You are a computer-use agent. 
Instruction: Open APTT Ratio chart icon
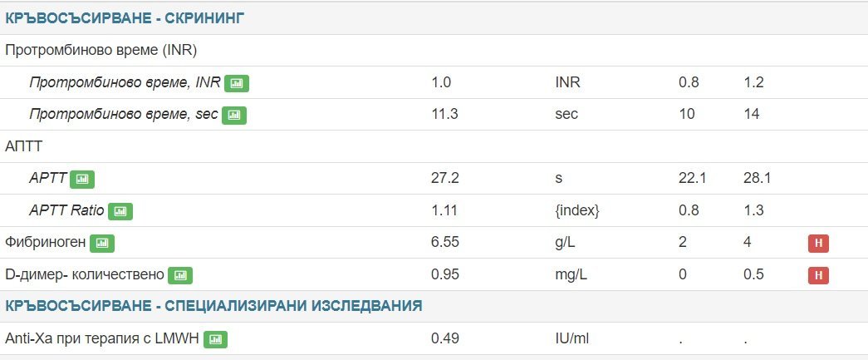pyautogui.click(x=120, y=211)
